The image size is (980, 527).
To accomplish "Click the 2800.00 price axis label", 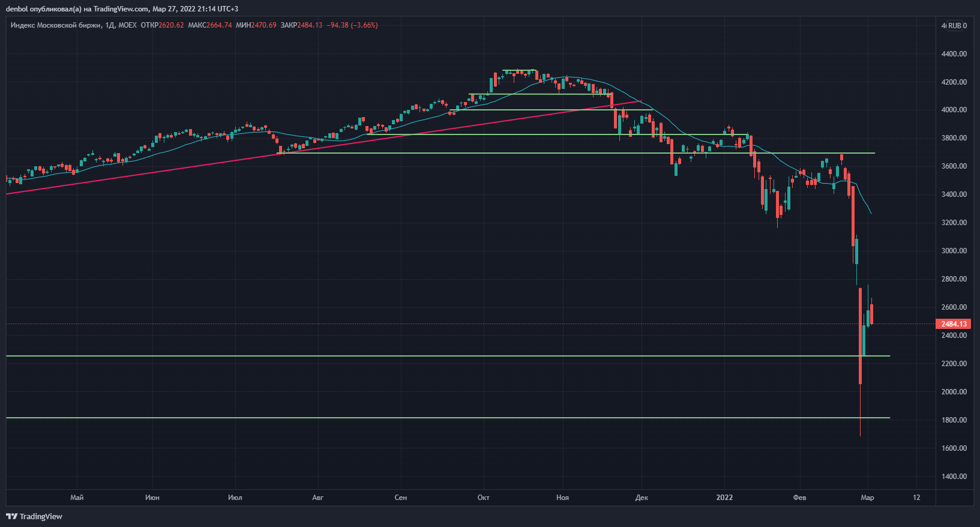I will coord(954,279).
